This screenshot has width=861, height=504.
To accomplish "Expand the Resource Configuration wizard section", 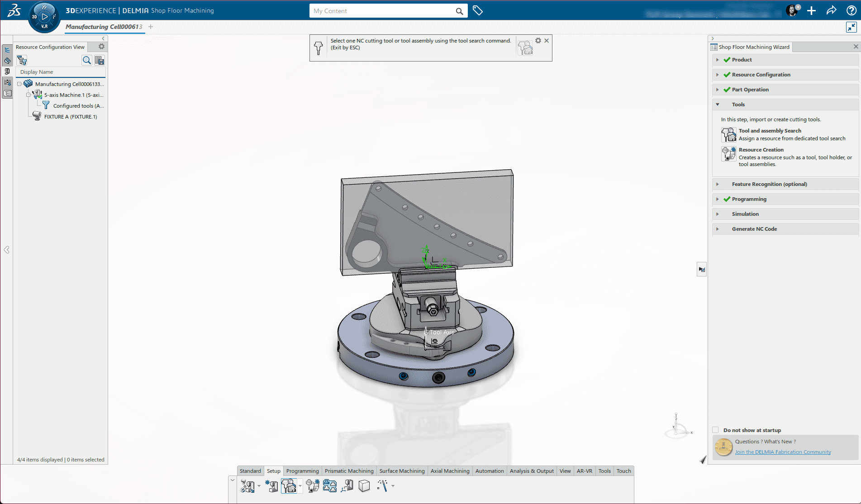I will point(718,75).
